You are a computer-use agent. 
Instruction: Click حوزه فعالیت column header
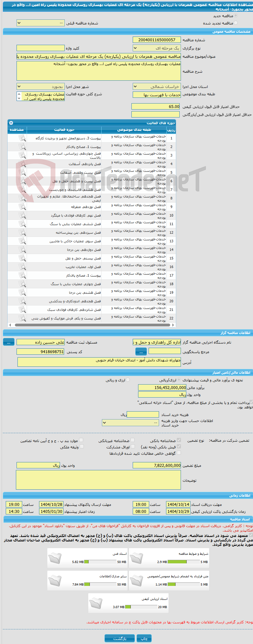[64, 130]
